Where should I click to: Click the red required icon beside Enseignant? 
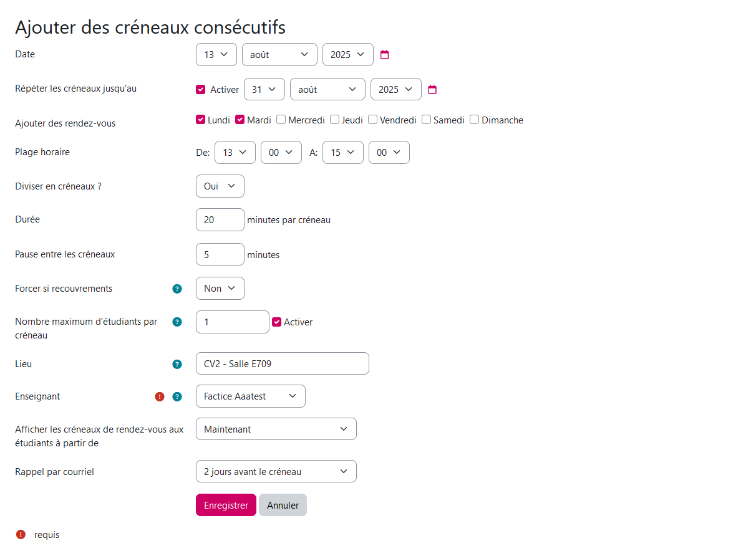pos(160,396)
